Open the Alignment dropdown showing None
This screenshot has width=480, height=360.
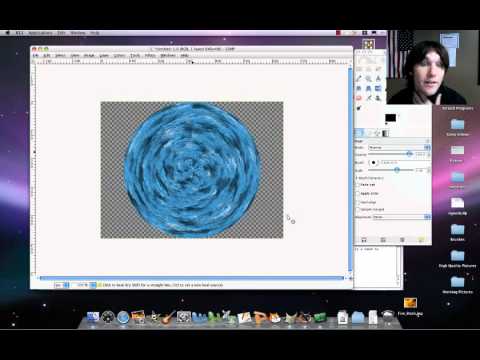click(401, 217)
